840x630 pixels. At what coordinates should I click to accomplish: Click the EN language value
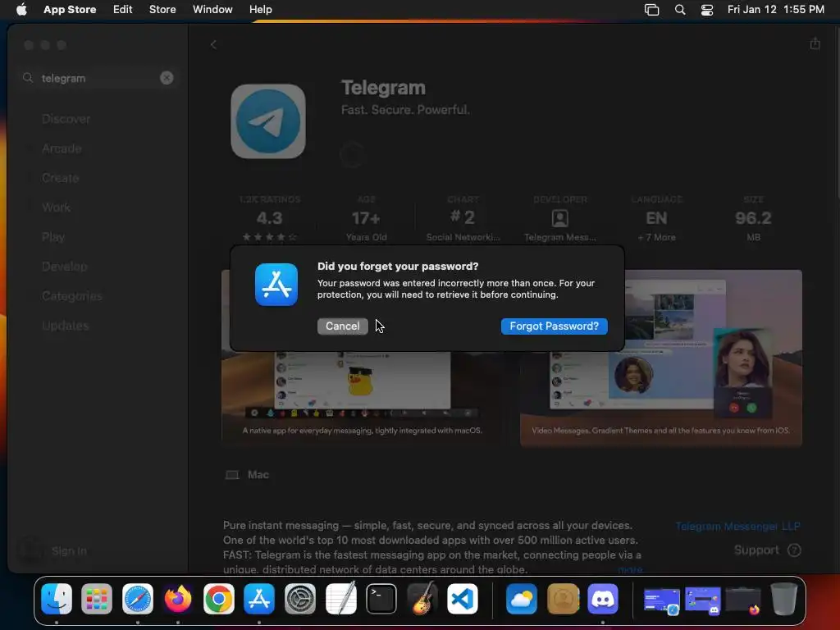[x=656, y=218]
